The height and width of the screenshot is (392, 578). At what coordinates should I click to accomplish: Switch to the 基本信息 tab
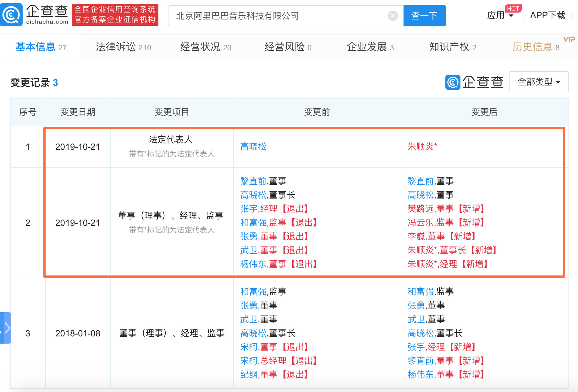pos(41,47)
